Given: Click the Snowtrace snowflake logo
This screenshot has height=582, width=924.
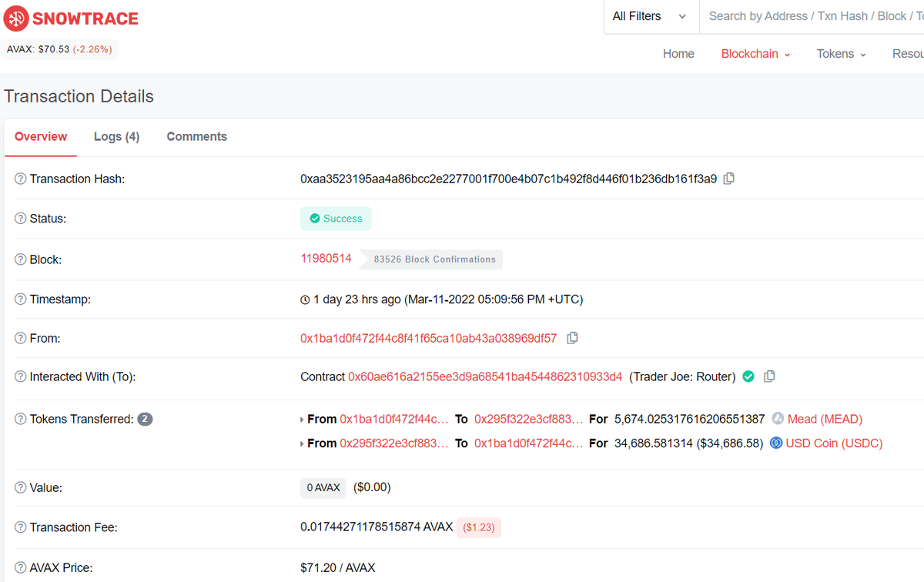Looking at the screenshot, I should pos(16,18).
